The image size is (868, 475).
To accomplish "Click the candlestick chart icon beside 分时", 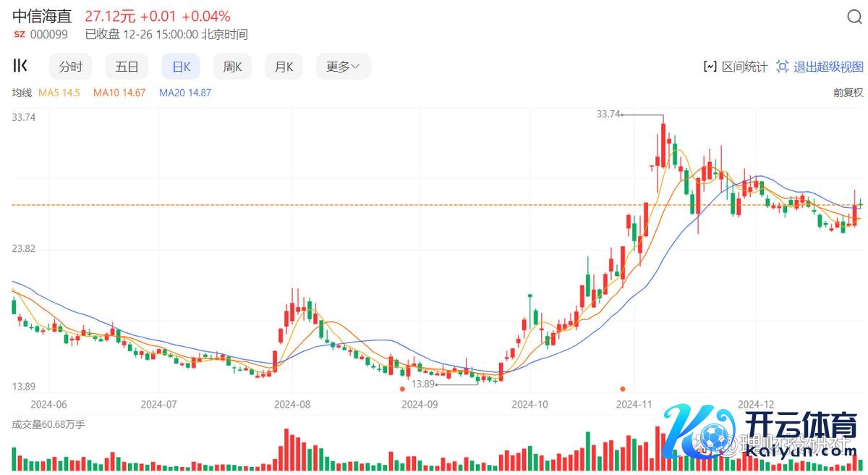I will point(20,67).
